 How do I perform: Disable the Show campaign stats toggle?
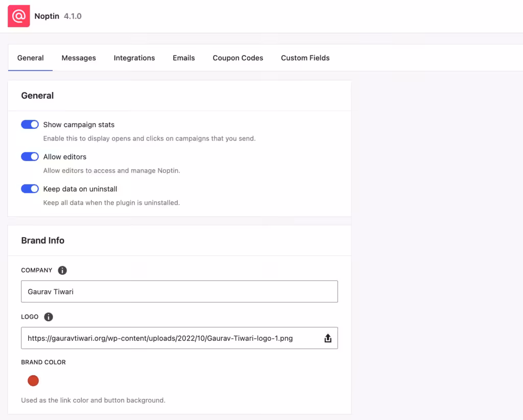click(30, 124)
